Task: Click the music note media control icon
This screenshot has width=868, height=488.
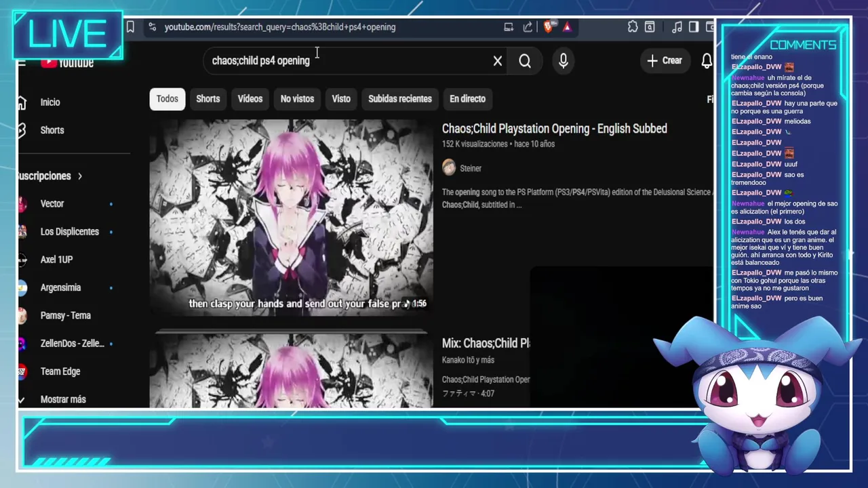Action: click(x=677, y=27)
